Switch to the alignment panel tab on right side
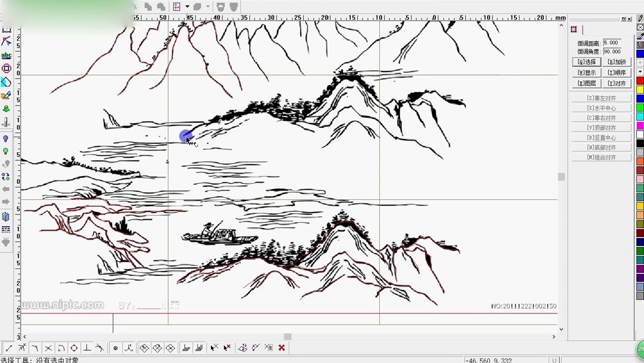The height and width of the screenshot is (363, 644). pyautogui.click(x=574, y=29)
